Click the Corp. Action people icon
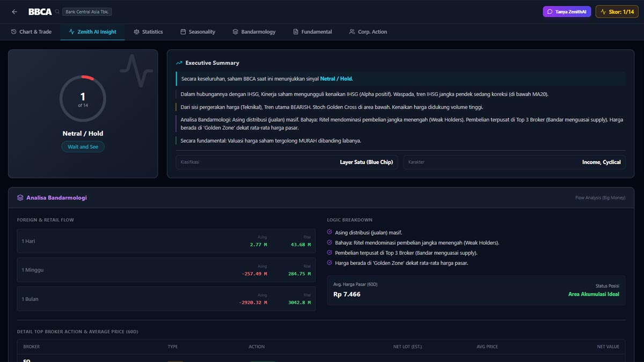This screenshot has width=644, height=362. coord(352,32)
